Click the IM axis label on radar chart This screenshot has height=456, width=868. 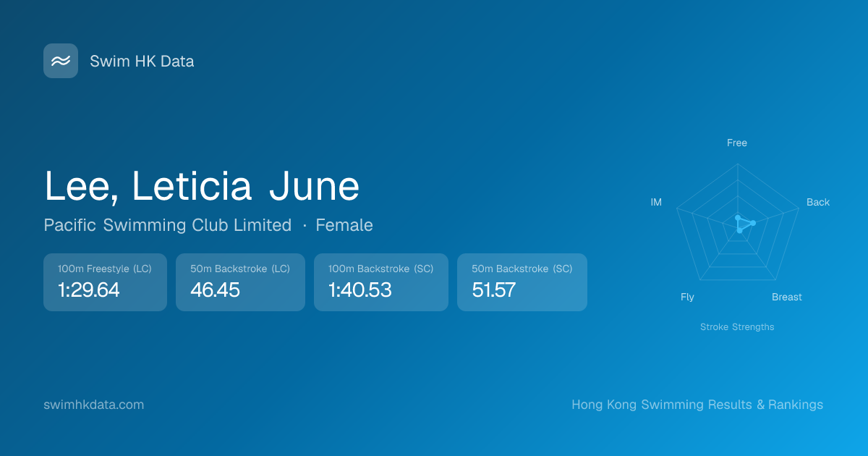pos(656,202)
